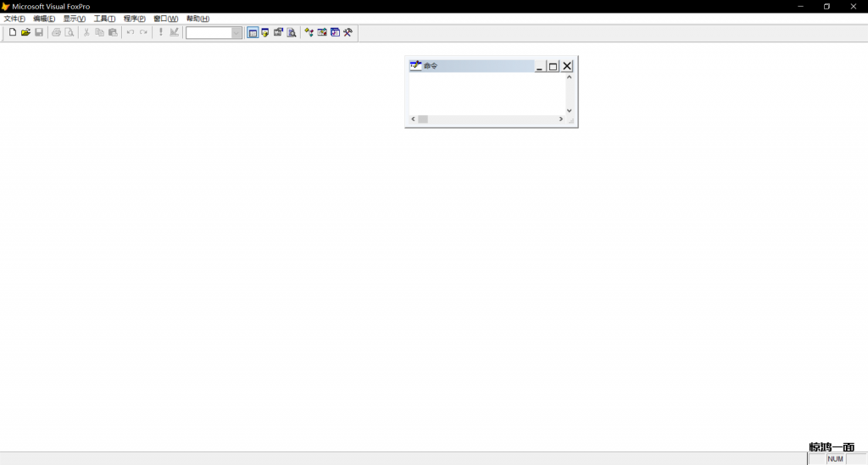Click the command window horizontal scrollbar thumb
868x465 pixels.
click(x=423, y=119)
